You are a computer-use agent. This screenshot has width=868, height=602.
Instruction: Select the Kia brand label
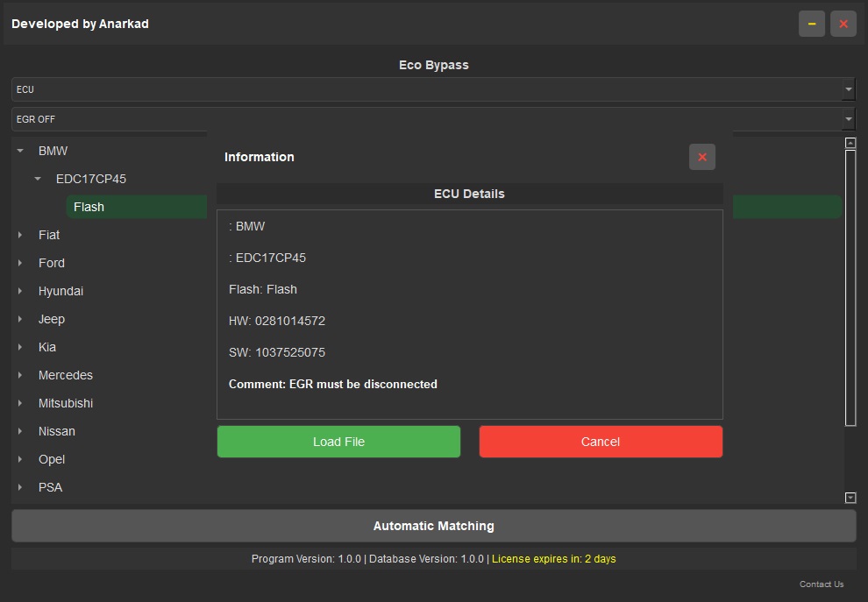click(x=47, y=347)
